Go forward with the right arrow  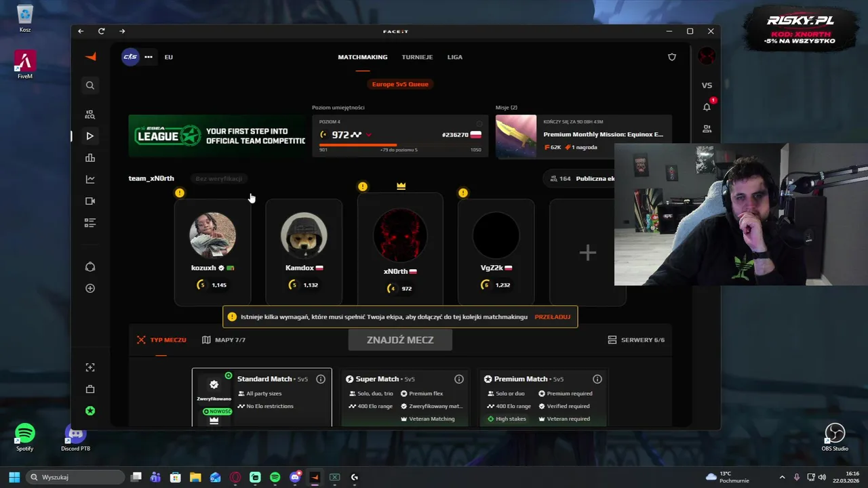click(x=122, y=31)
